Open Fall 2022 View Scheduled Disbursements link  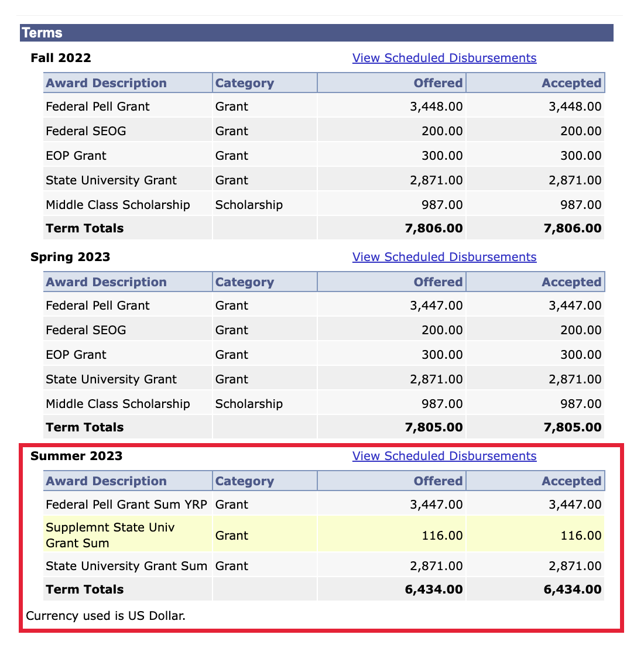pyautogui.click(x=444, y=57)
